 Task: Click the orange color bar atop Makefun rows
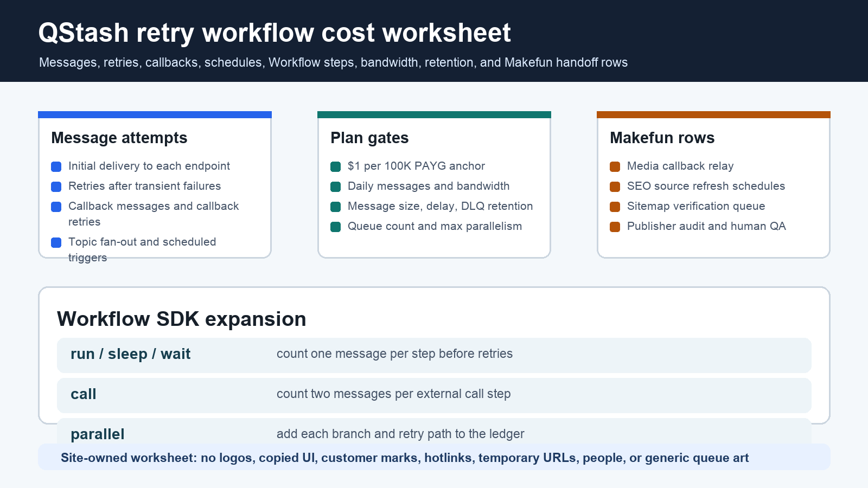713,114
